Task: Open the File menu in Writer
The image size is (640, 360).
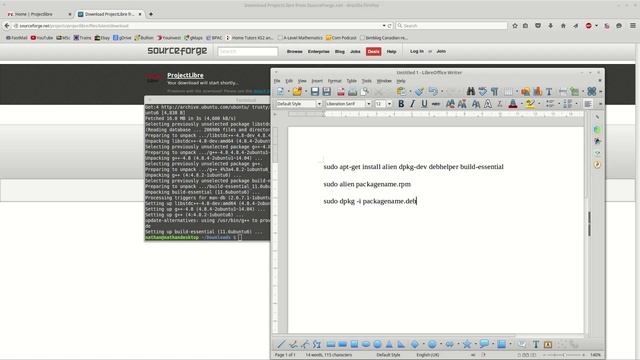Action: pos(277,81)
